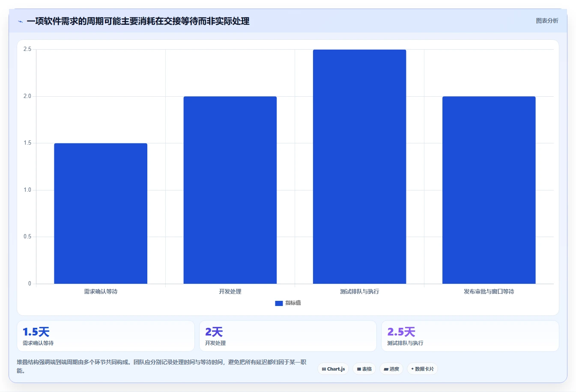This screenshot has width=576, height=392.
Task: Click the 1.0 y-axis tick label
Action: click(27, 190)
